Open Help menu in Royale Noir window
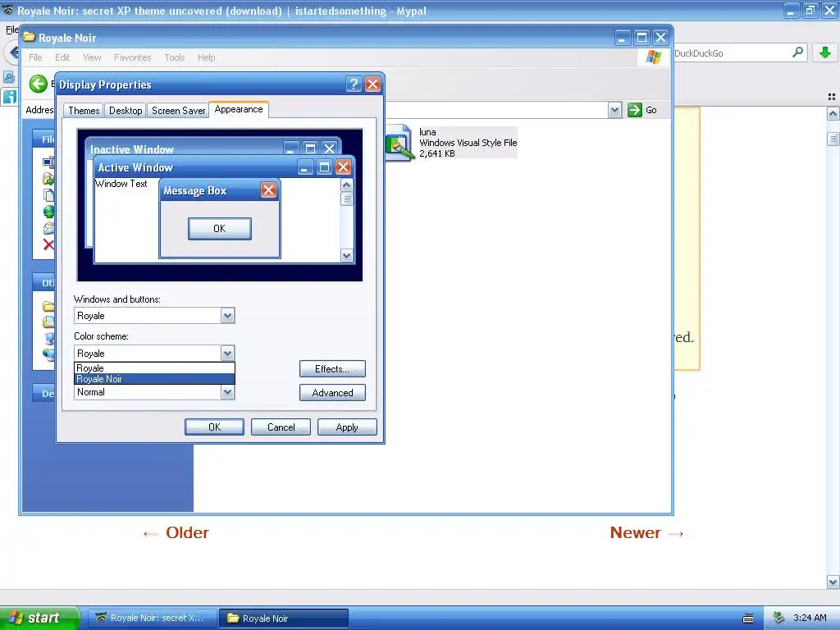 coord(206,57)
